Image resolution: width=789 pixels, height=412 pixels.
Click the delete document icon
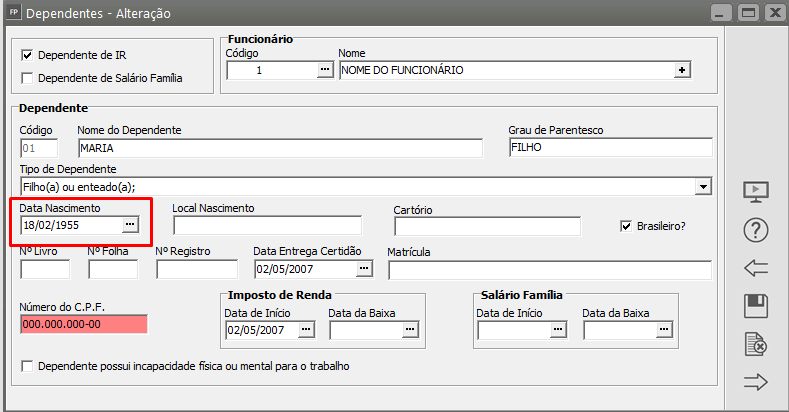pyautogui.click(x=756, y=344)
